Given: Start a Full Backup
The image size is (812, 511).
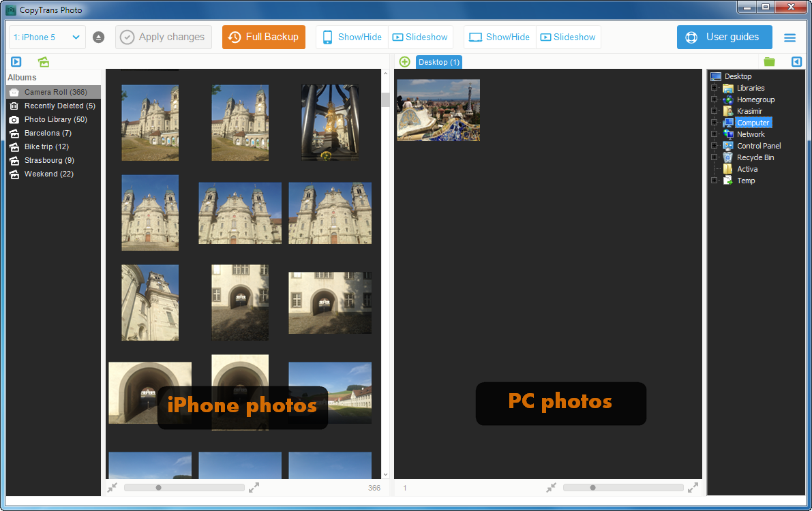Looking at the screenshot, I should click(264, 37).
